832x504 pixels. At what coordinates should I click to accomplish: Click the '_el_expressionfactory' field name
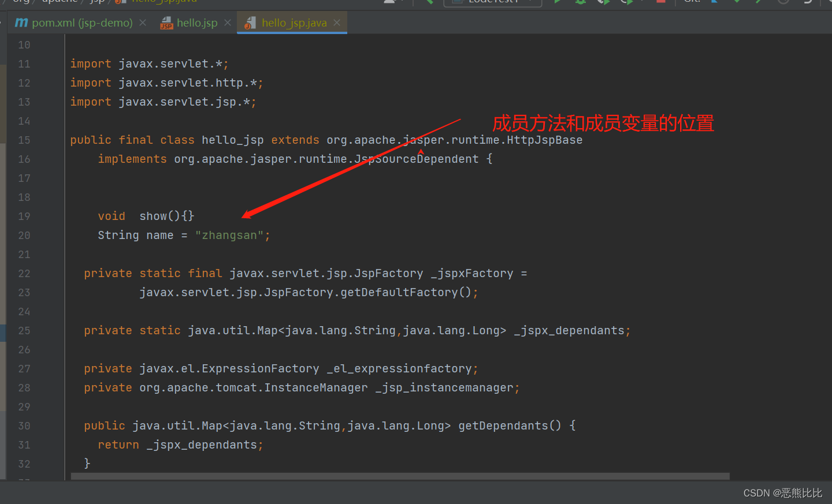click(x=399, y=369)
